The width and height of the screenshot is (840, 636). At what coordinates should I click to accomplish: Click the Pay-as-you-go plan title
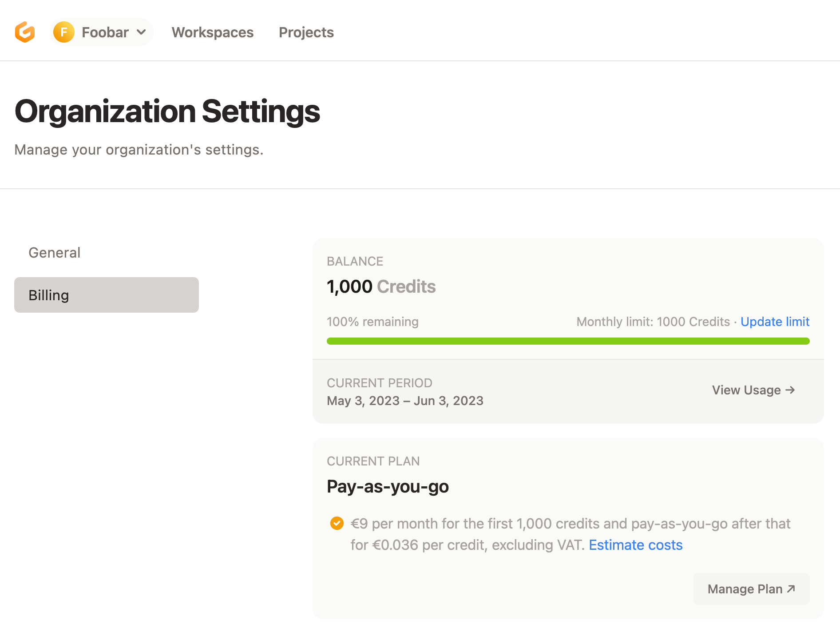pos(388,486)
